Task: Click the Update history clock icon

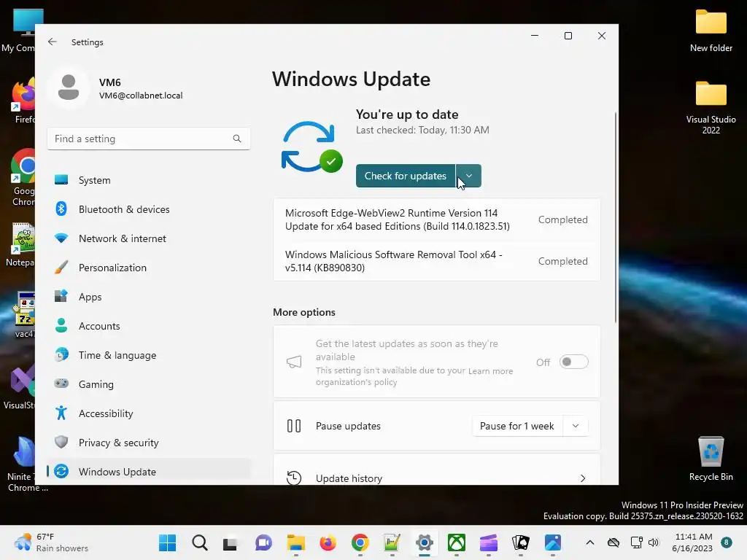Action: point(294,478)
